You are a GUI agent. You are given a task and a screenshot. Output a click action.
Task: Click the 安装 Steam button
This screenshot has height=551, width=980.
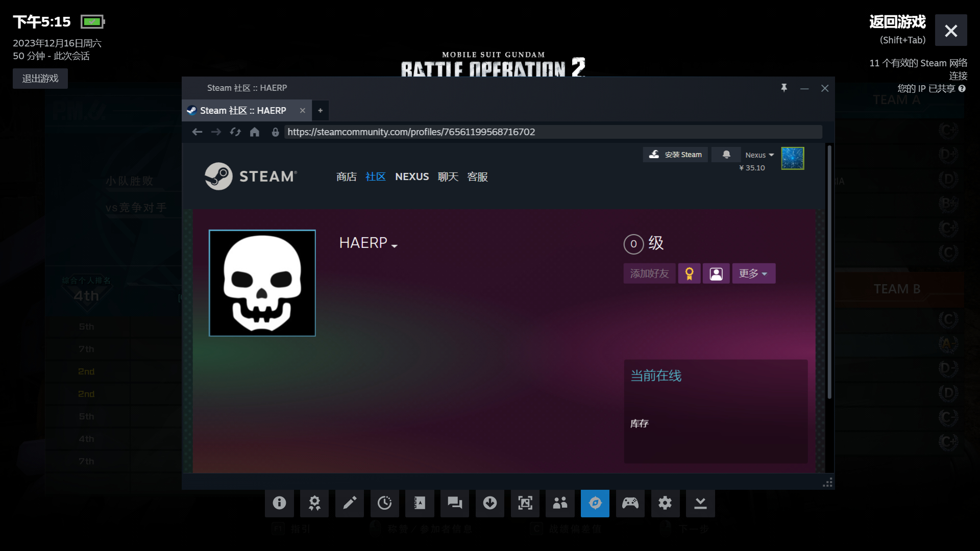click(x=675, y=155)
